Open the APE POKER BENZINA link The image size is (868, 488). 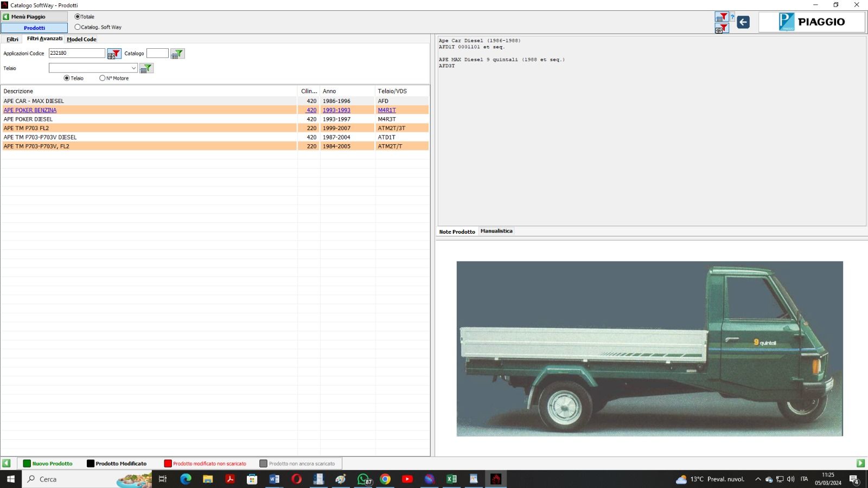pyautogui.click(x=30, y=110)
